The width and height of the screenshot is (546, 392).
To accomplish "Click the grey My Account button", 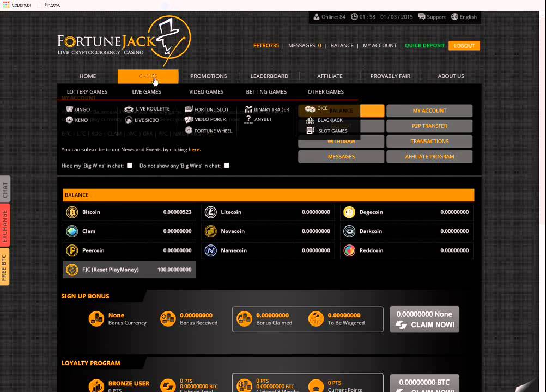I will click(x=429, y=111).
